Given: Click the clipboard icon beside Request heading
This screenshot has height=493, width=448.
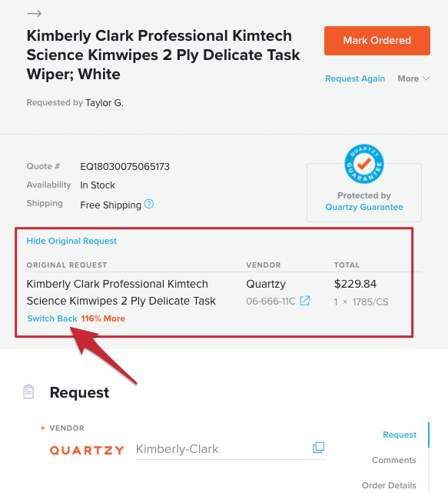Looking at the screenshot, I should (x=28, y=391).
